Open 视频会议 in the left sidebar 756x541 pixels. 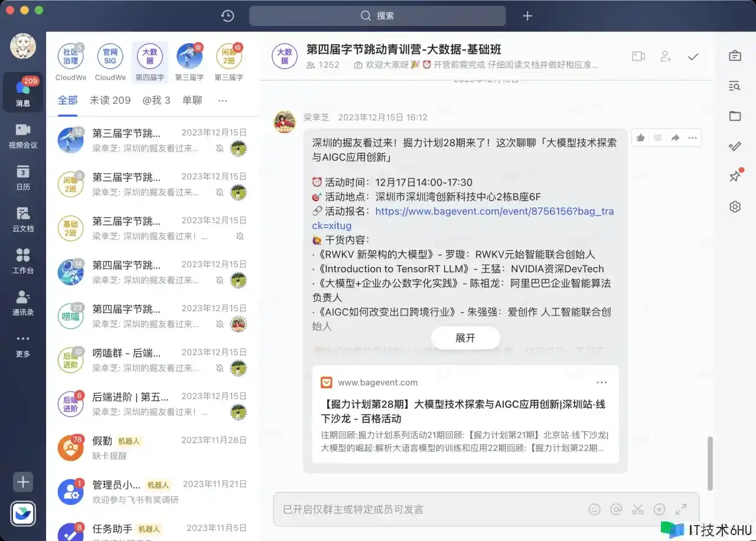click(22, 136)
